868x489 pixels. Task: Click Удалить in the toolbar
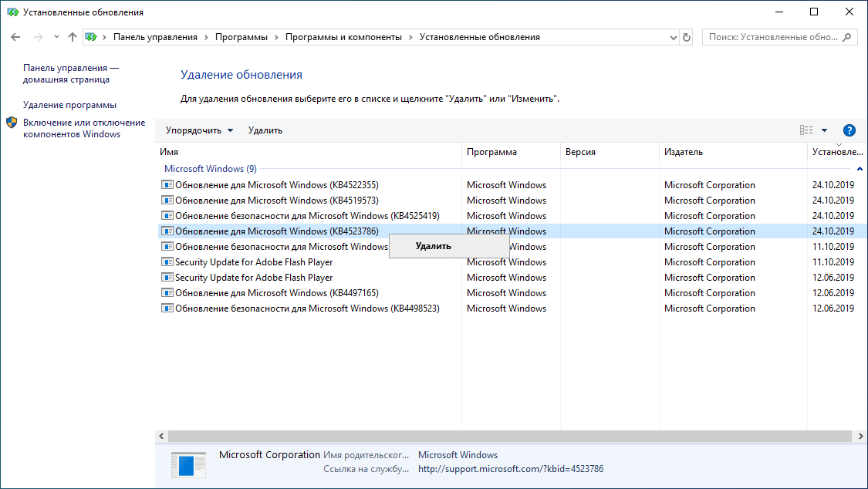265,130
